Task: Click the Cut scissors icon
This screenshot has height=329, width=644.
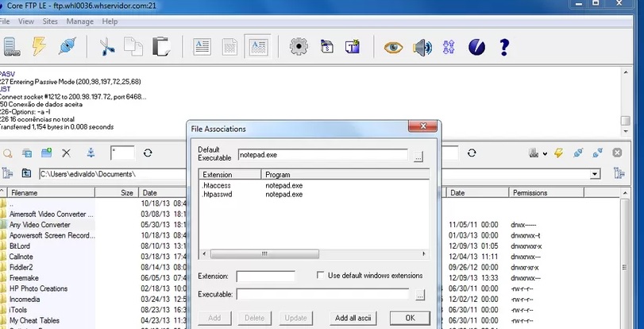Action: tap(107, 46)
